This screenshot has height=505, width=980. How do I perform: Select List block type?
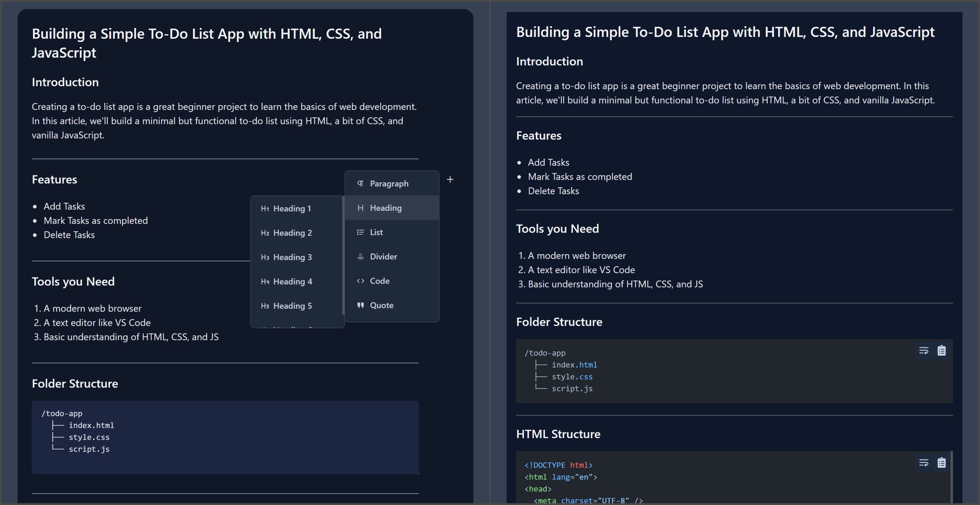(392, 232)
